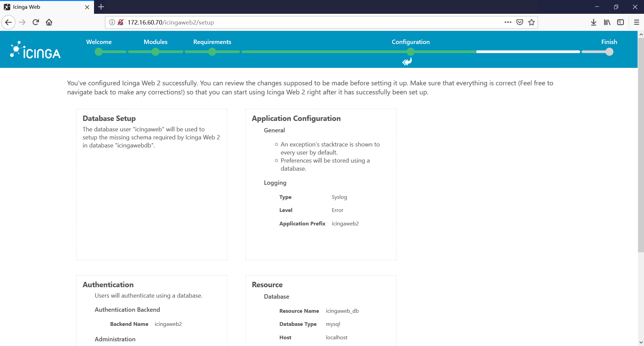Image resolution: width=644 pixels, height=346 pixels.
Task: Click the Application Configuration heading
Action: tap(296, 119)
